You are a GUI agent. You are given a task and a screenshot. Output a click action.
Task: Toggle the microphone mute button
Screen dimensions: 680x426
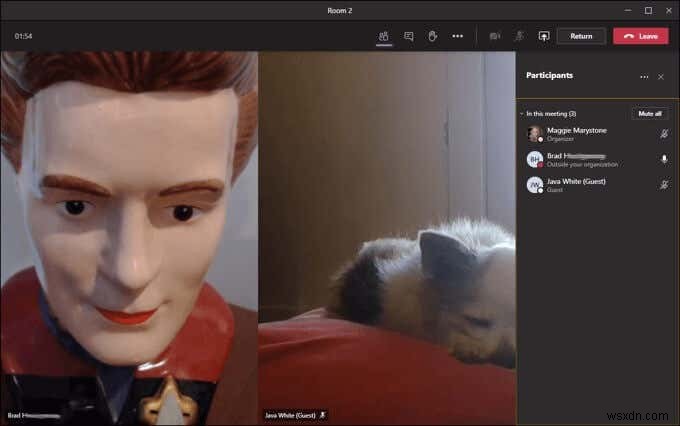click(519, 36)
